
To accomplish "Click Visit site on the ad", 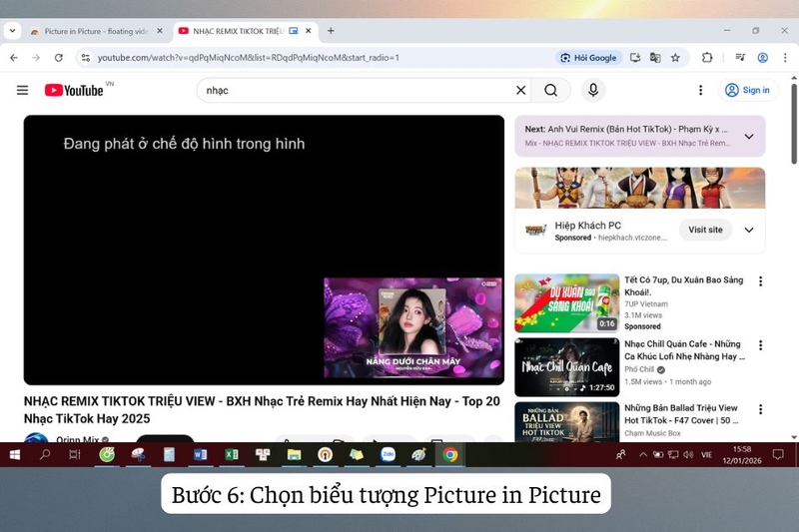I will [705, 230].
